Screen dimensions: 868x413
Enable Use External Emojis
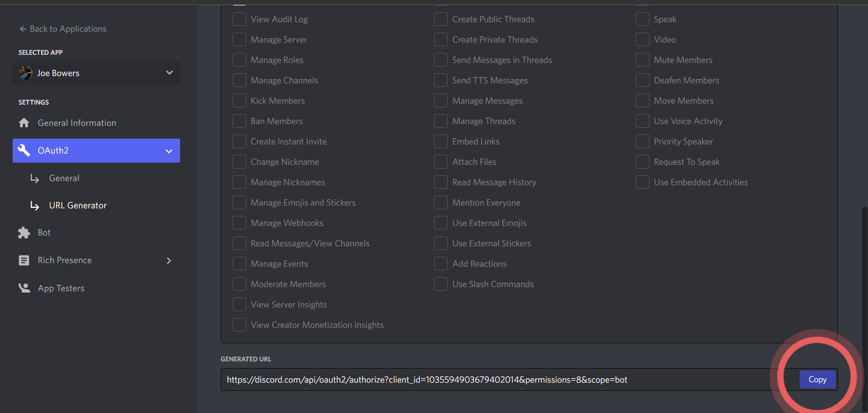tap(441, 223)
